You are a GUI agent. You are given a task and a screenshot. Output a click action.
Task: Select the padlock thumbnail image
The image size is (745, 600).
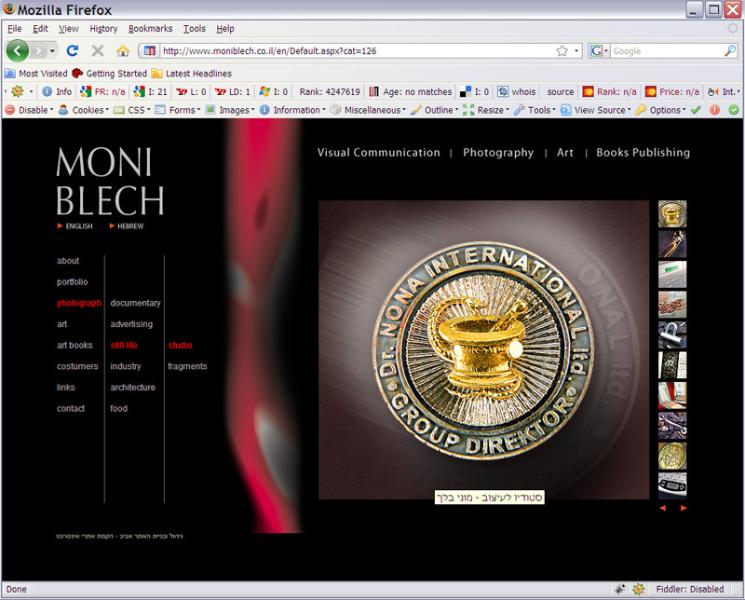(x=672, y=335)
